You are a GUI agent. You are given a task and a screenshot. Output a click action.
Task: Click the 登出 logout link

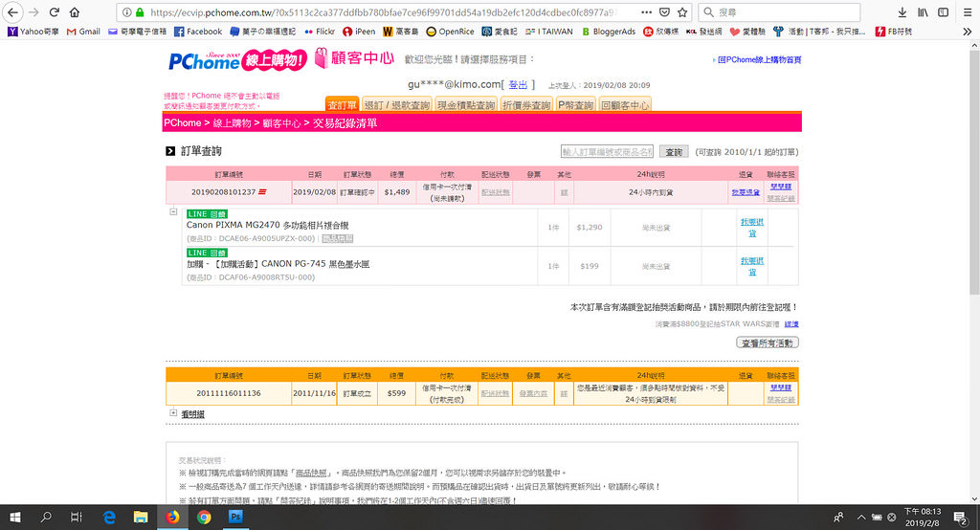tap(518, 84)
